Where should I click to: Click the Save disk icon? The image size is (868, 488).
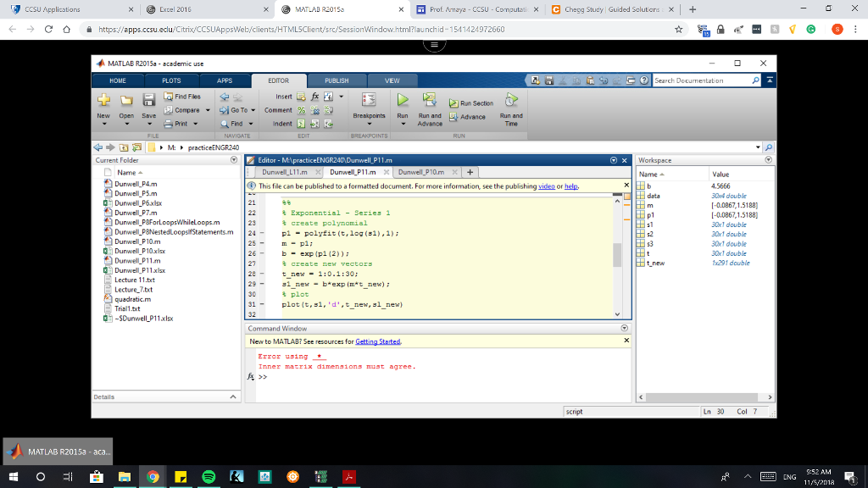point(148,101)
